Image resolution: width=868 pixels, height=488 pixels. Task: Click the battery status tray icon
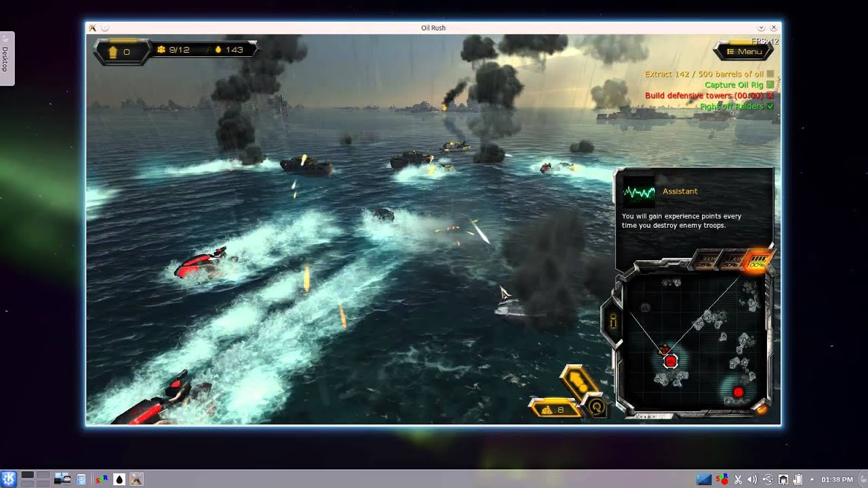798,479
